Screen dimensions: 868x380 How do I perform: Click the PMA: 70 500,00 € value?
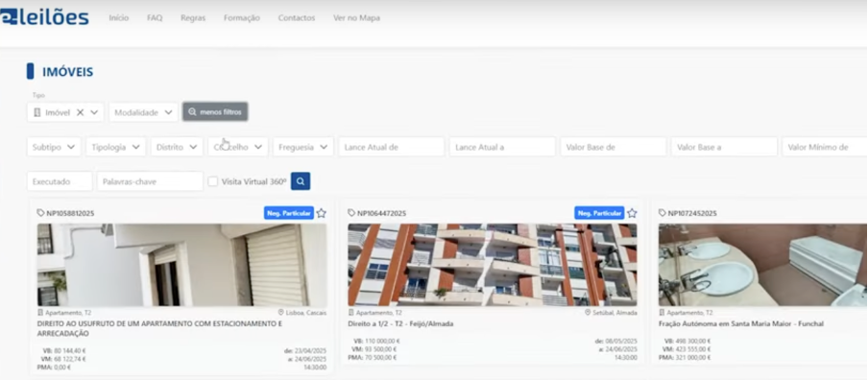[x=372, y=358]
